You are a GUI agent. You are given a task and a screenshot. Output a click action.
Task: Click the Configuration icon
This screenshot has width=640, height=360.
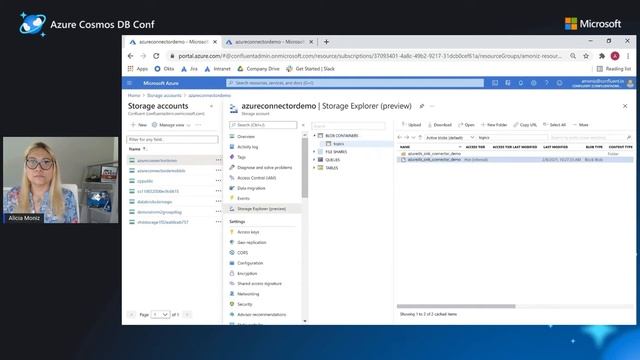point(232,263)
